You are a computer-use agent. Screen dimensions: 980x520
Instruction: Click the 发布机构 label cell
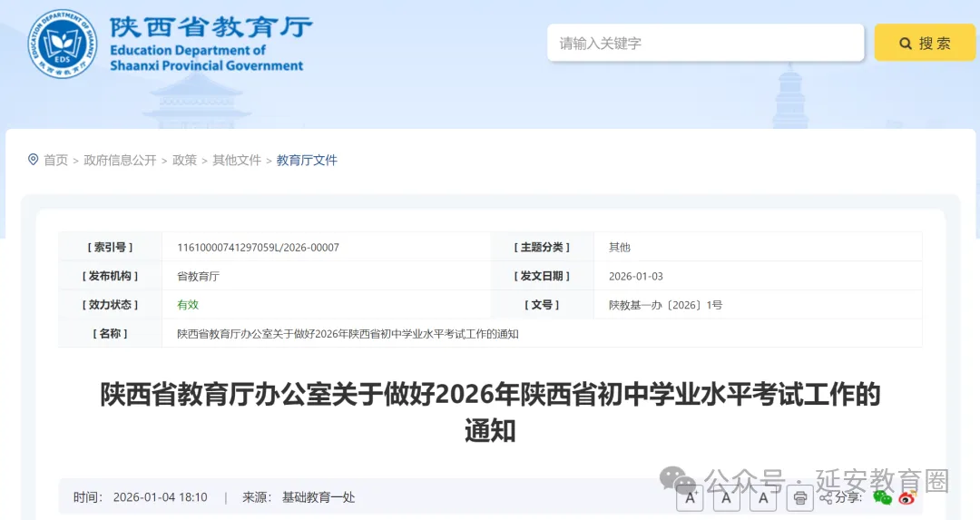click(x=110, y=276)
